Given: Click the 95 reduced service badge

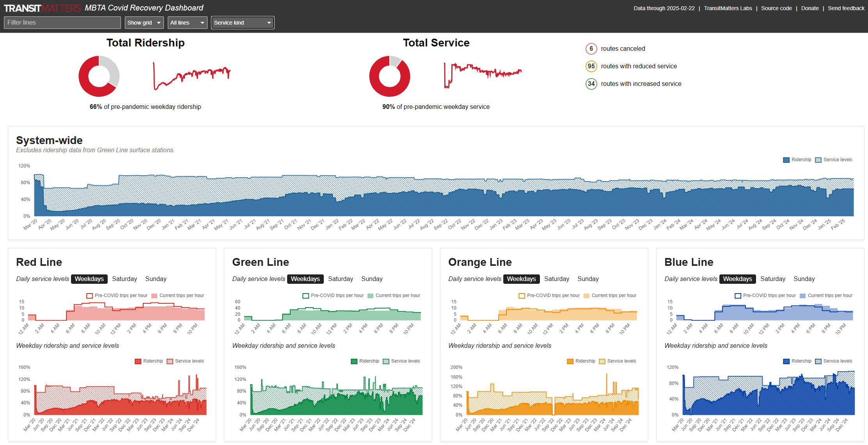Looking at the screenshot, I should pos(591,66).
